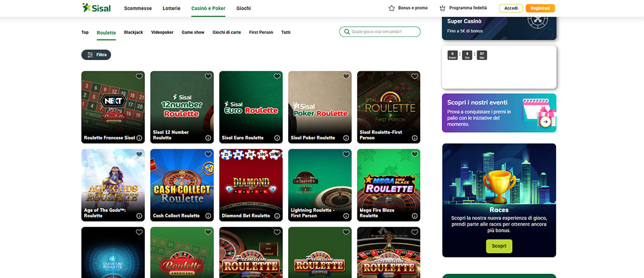Switch to Videopoker tab
Screen dimensions: 644x278
coord(163,32)
